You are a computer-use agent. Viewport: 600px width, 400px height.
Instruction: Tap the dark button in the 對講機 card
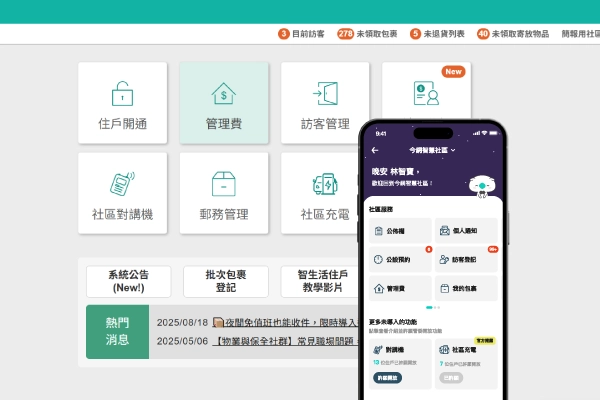click(x=387, y=378)
